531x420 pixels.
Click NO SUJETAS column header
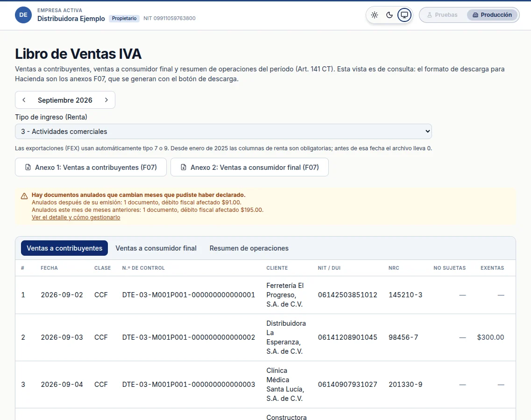(x=450, y=268)
